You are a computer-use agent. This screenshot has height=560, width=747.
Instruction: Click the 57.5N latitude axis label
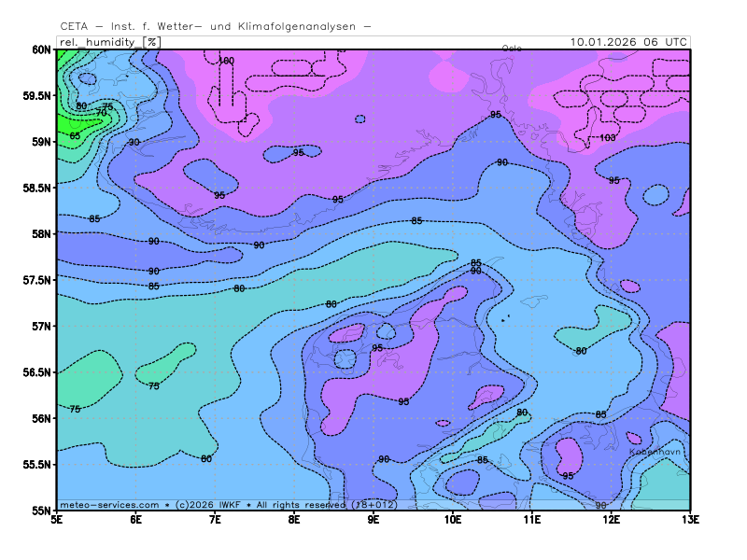coord(35,280)
